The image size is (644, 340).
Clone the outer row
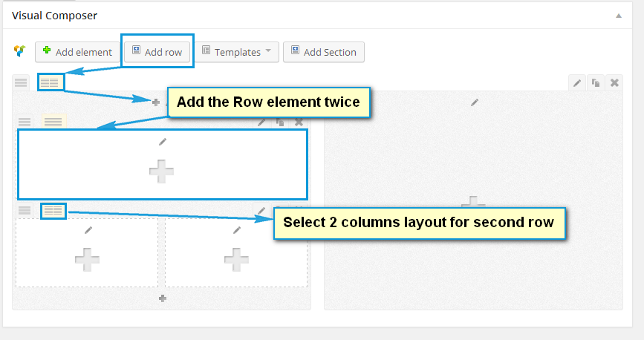click(596, 83)
